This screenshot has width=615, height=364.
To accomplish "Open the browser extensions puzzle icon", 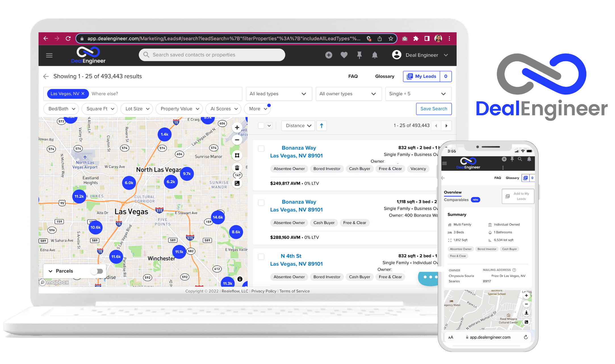I will pos(416,39).
